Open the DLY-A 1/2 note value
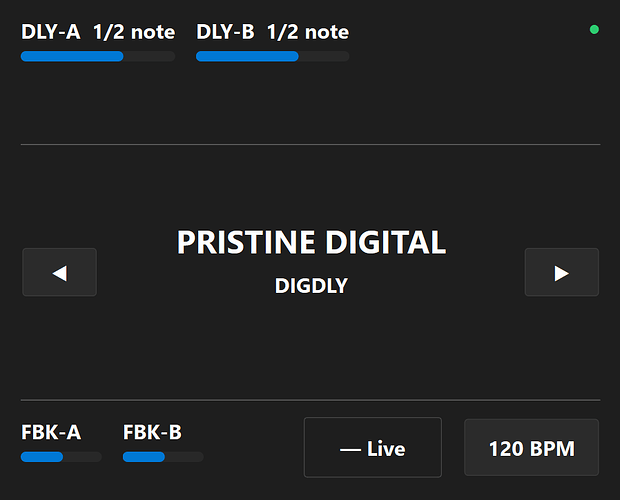 point(134,32)
